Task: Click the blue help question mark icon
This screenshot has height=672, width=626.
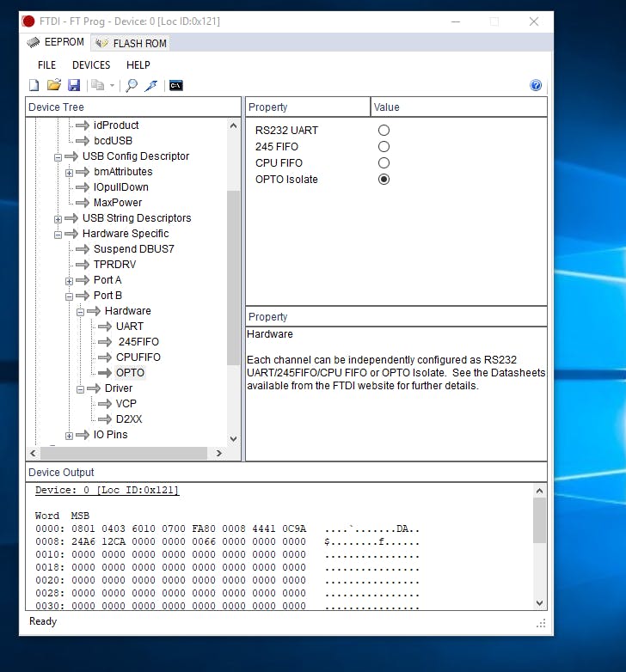Action: 536,85
